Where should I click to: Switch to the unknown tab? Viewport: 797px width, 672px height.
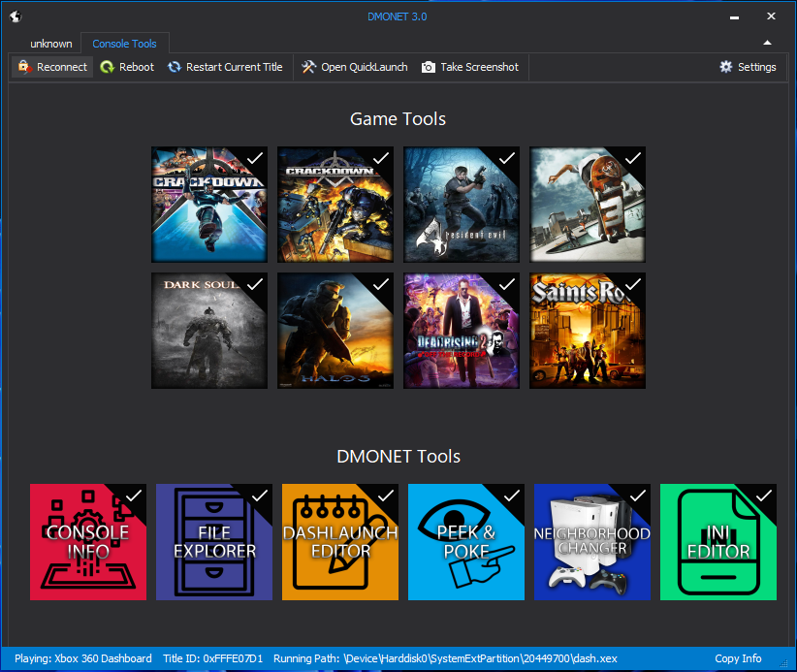pyautogui.click(x=50, y=43)
